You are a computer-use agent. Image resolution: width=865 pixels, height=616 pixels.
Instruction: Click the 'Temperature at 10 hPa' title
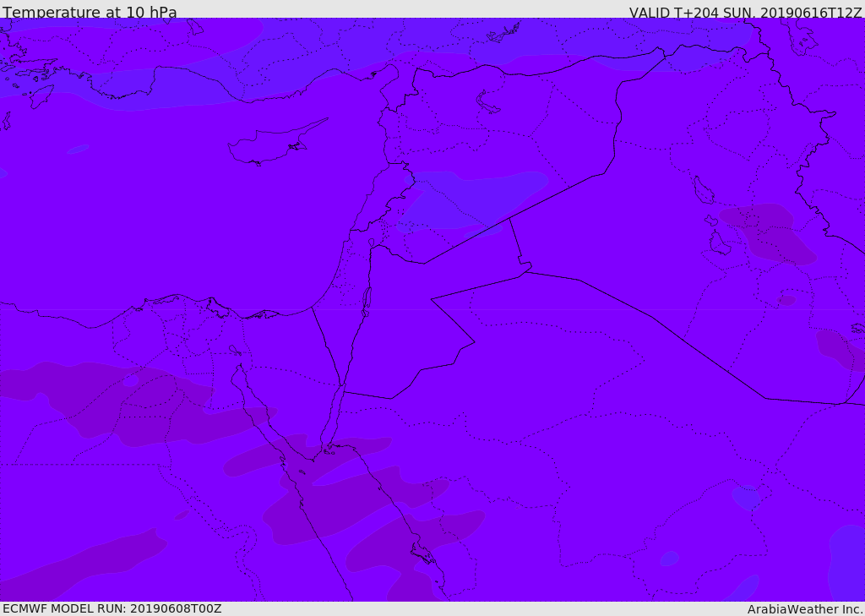point(90,13)
